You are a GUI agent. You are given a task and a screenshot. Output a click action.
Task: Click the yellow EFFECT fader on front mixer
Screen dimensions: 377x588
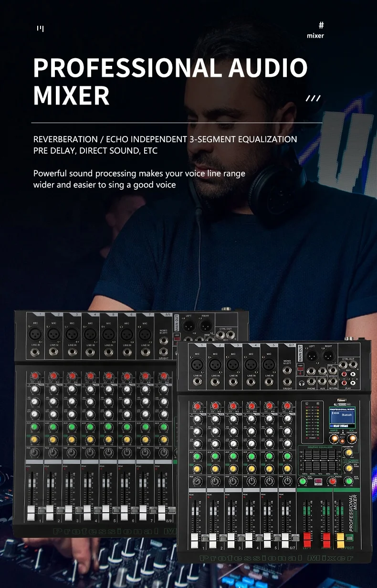point(340,540)
